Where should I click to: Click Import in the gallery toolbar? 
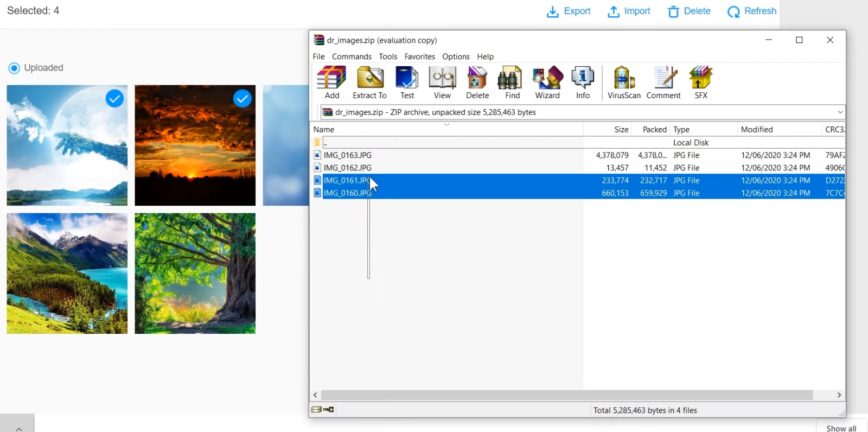point(629,11)
